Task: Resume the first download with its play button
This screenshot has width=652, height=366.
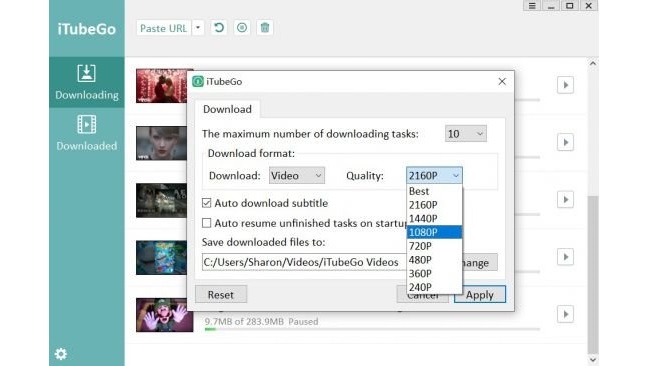Action: 566,85
